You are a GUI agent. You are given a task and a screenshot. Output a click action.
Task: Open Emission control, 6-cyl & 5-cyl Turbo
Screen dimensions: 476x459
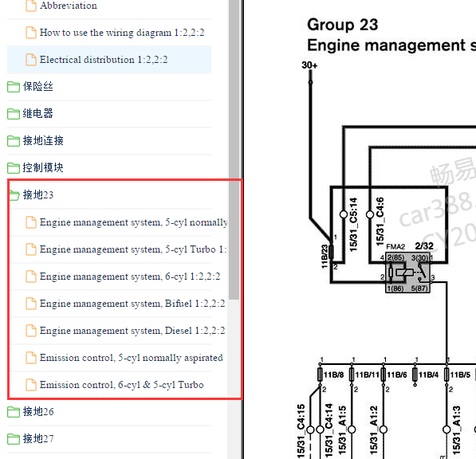121,385
